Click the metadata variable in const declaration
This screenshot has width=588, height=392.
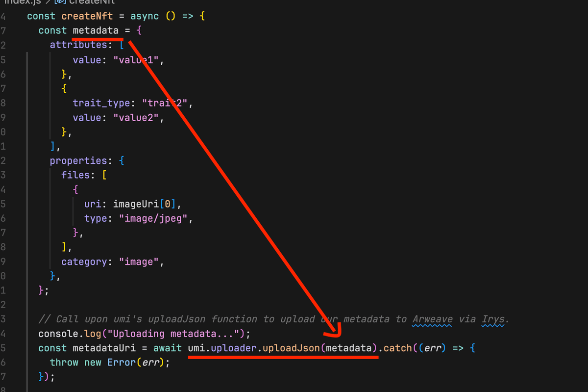(96, 30)
